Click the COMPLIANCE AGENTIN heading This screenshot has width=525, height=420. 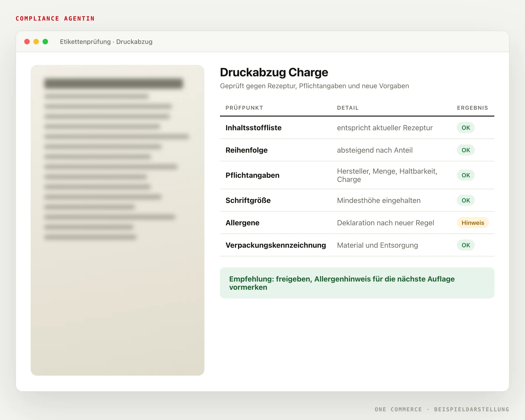pyautogui.click(x=55, y=19)
